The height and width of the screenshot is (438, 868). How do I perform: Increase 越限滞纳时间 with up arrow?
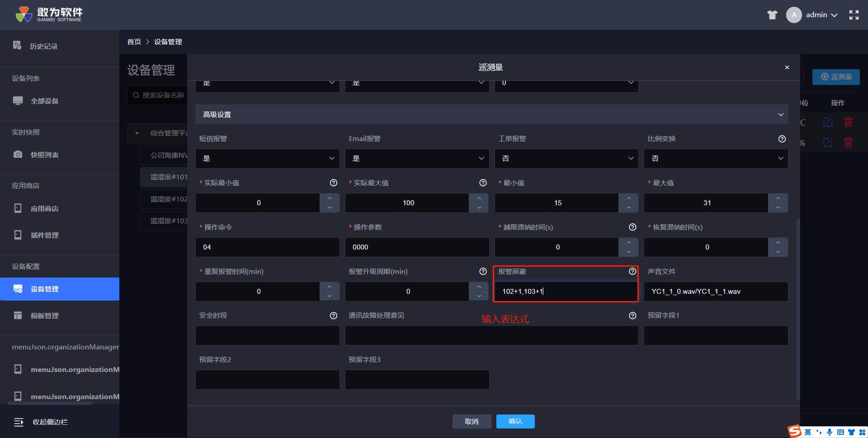629,243
